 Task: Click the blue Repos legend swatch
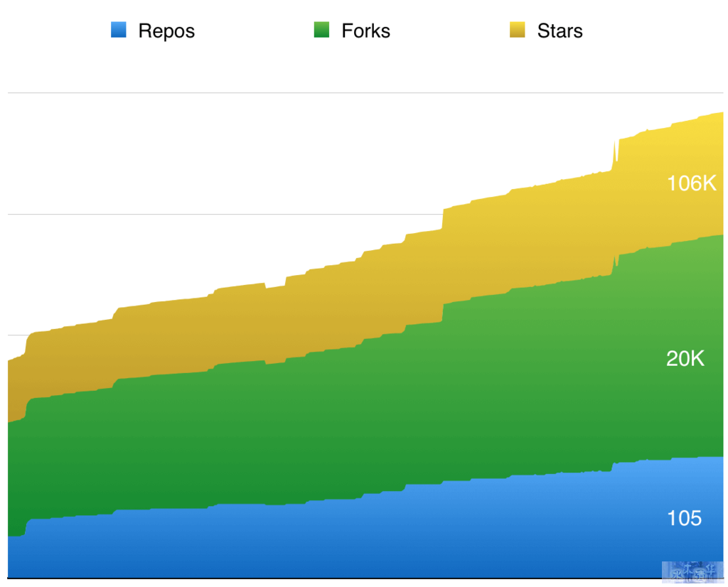click(119, 30)
